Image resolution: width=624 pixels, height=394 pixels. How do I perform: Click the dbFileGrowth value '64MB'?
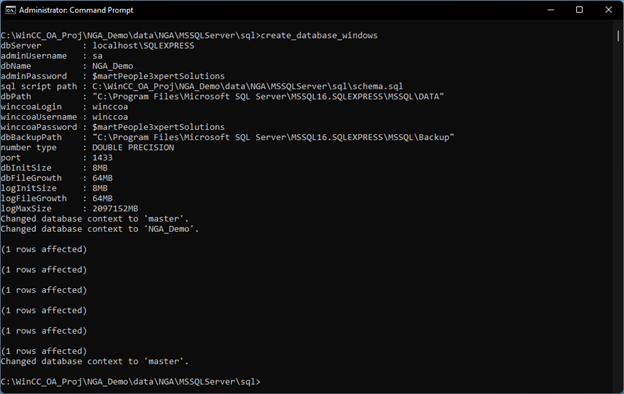[102, 178]
